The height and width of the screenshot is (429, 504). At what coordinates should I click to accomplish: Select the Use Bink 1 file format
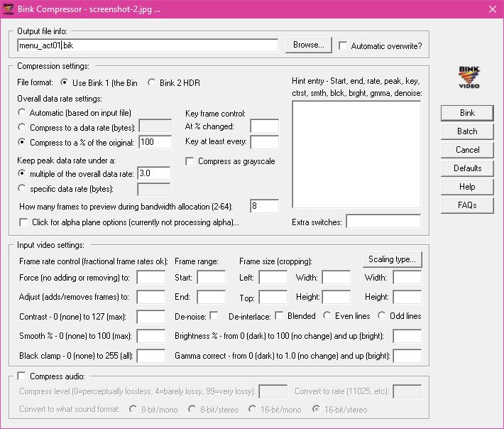pyautogui.click(x=65, y=82)
